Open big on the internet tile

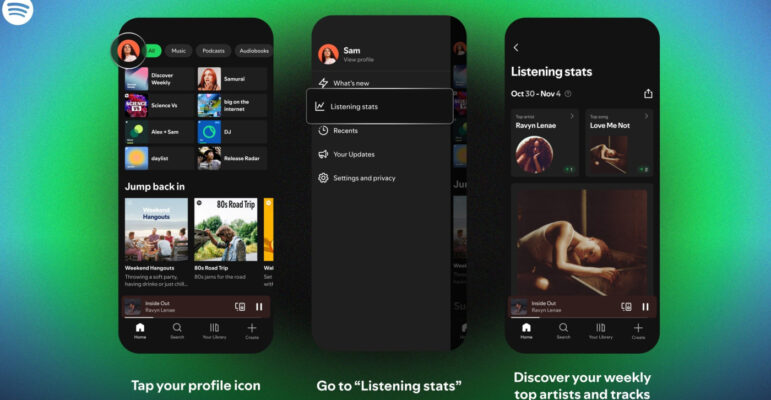click(x=232, y=105)
